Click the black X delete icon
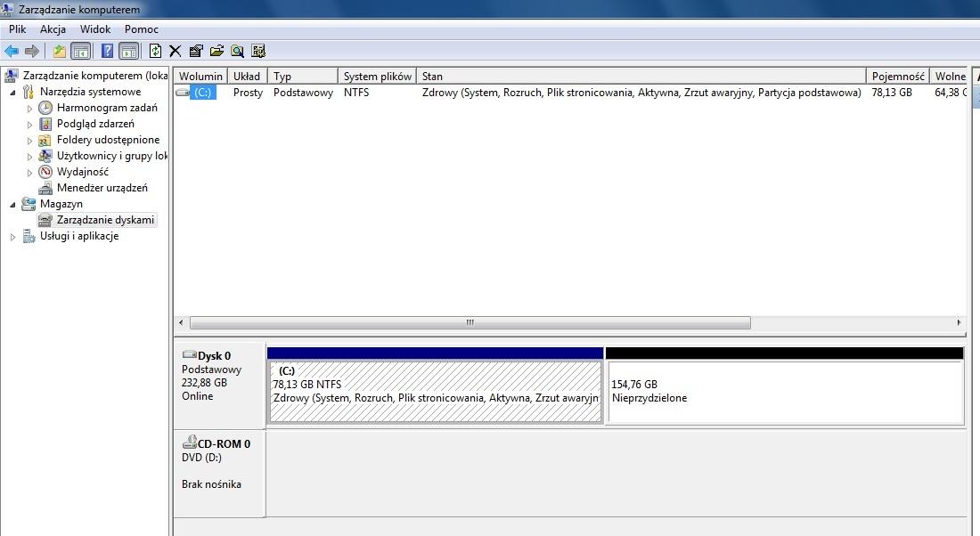This screenshot has width=980, height=536. tap(176, 51)
